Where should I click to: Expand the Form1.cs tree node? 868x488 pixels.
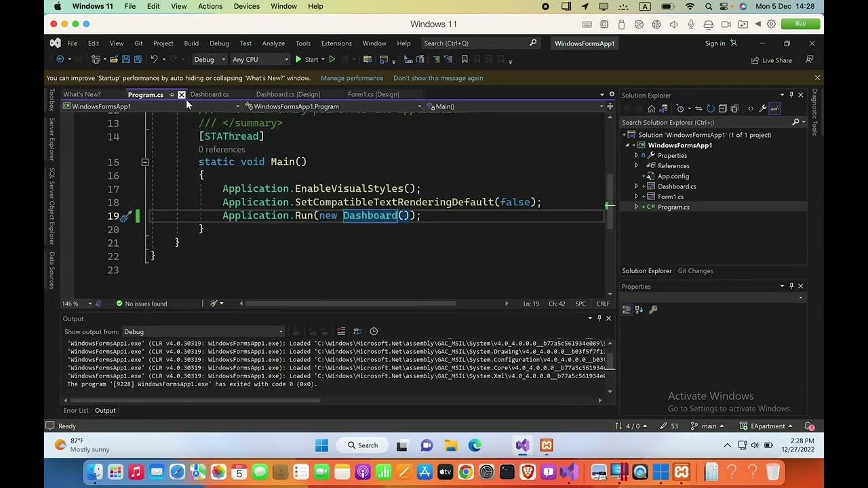tap(636, 197)
